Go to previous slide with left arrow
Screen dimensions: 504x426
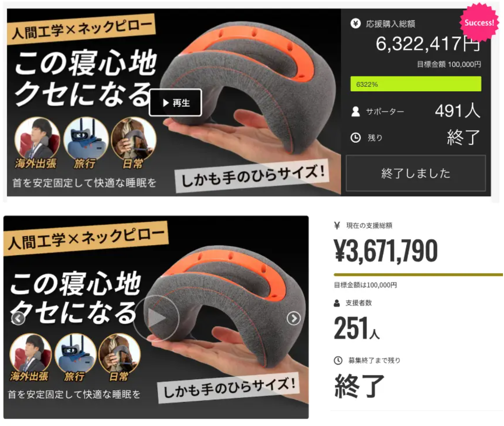(18, 318)
